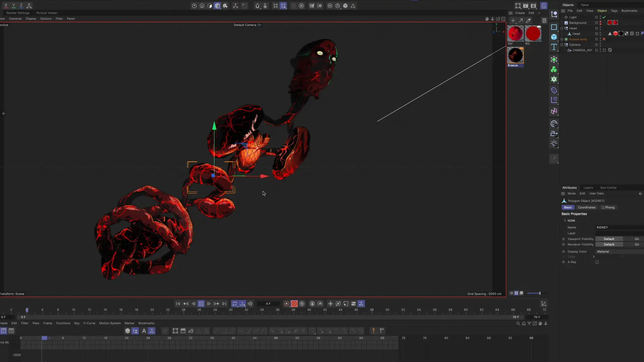
Task: Pause the animation playback
Action: [x=201, y=304]
